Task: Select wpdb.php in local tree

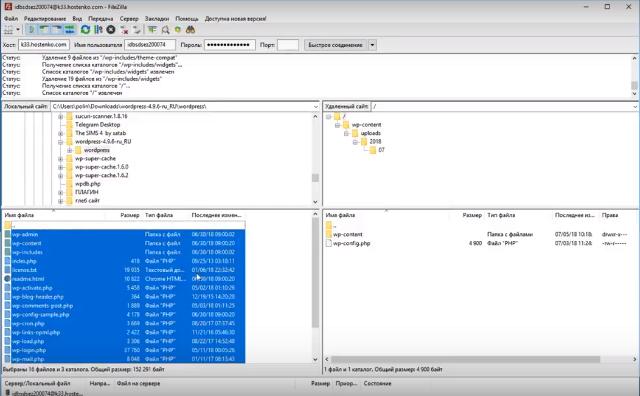Action: click(88, 184)
